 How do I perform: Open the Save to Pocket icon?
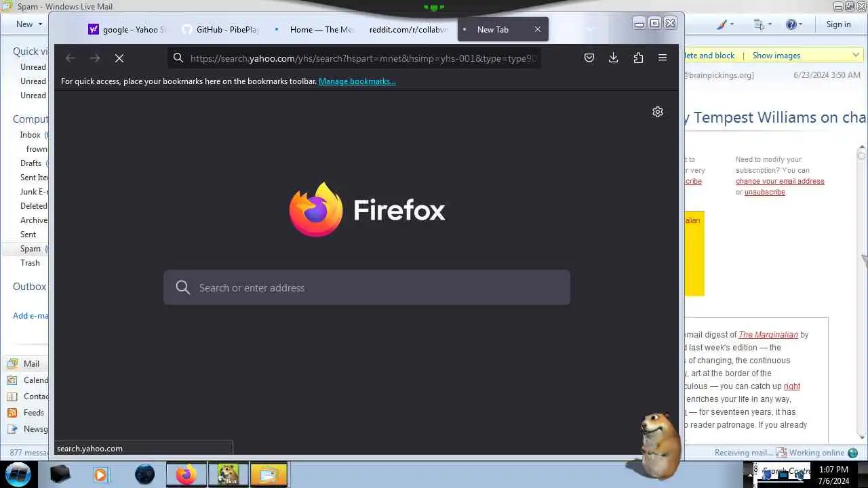pyautogui.click(x=589, y=58)
